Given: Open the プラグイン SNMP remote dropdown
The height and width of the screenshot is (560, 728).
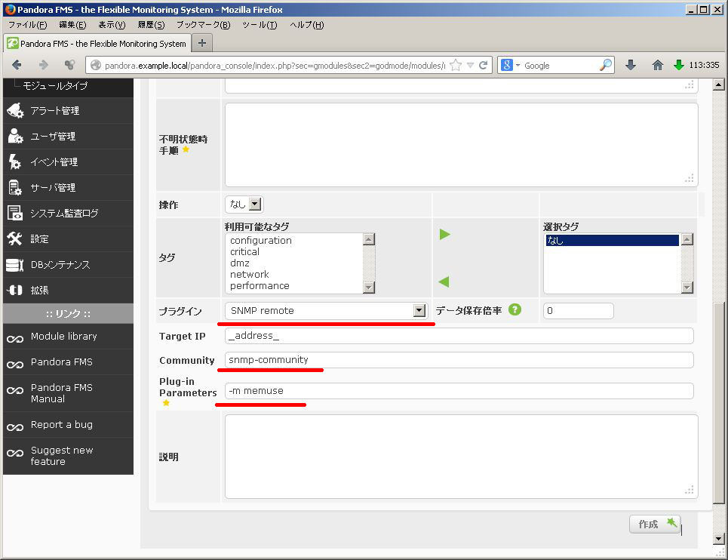Looking at the screenshot, I should pos(326,311).
